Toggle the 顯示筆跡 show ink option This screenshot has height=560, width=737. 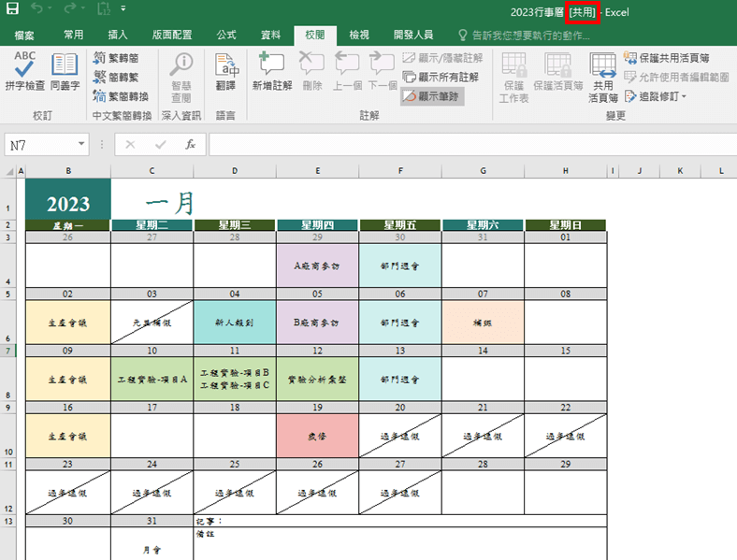coord(432,96)
